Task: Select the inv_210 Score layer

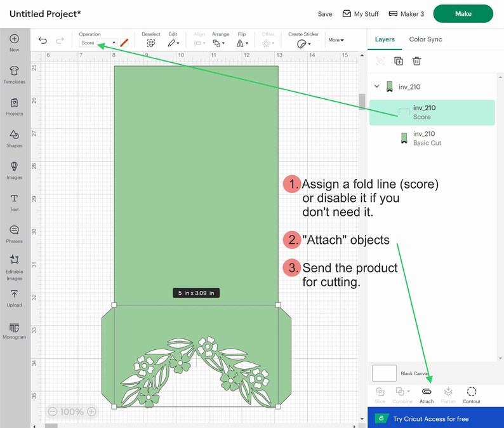Action: click(432, 112)
